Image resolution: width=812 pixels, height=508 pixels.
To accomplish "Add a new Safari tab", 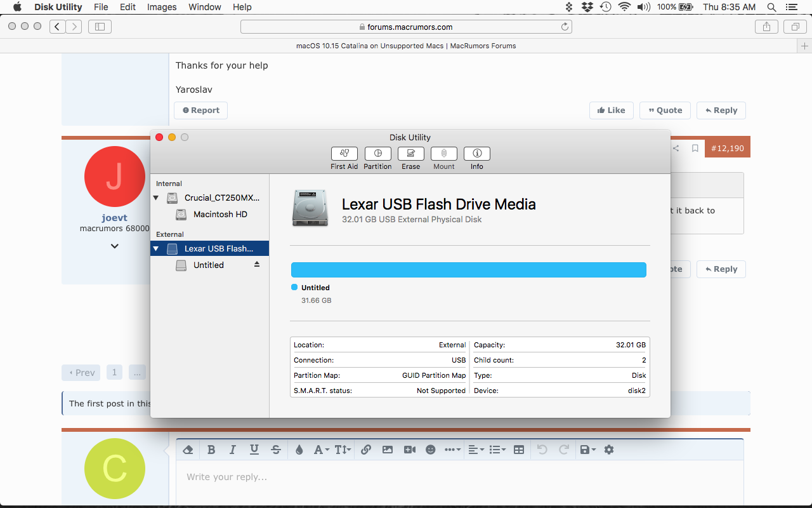I will click(804, 46).
